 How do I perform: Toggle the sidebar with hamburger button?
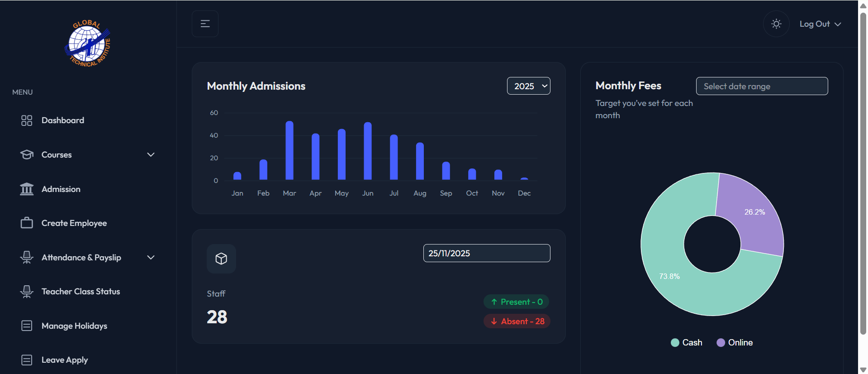[x=205, y=24]
